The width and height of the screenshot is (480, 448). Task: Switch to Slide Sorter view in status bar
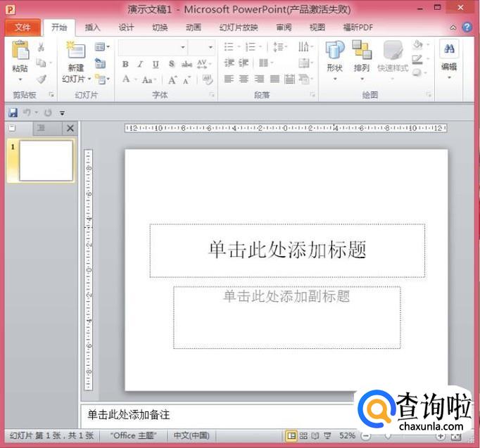(x=303, y=436)
